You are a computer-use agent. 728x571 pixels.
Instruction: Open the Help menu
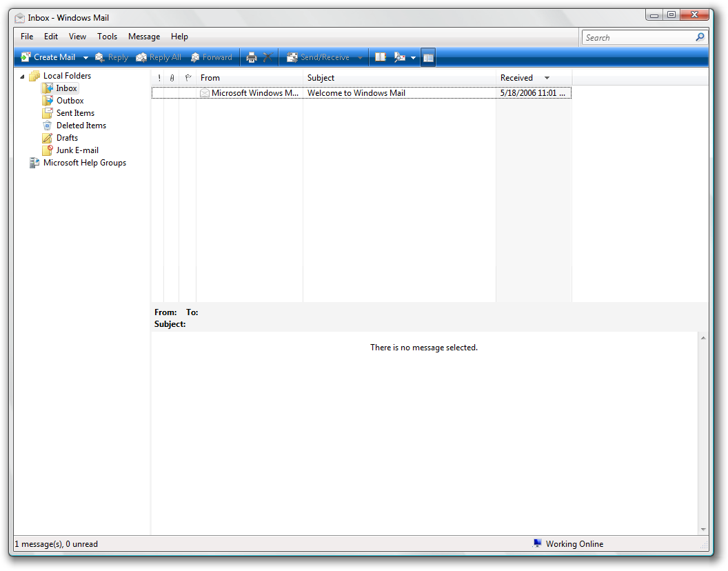179,37
